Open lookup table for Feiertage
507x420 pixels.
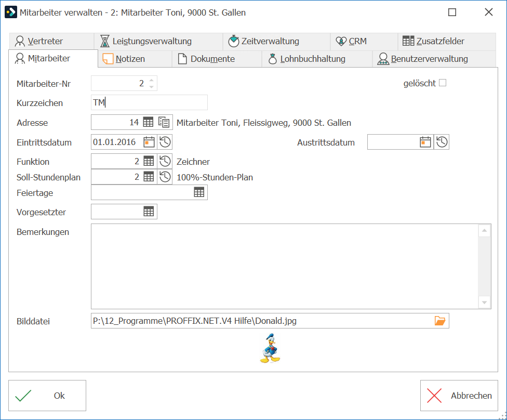(x=199, y=192)
